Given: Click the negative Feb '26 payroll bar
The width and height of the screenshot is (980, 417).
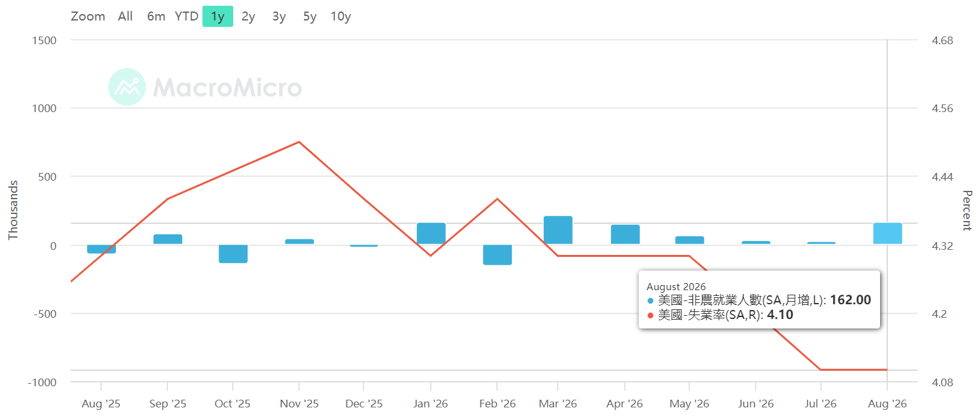Looking at the screenshot, I should (x=497, y=254).
